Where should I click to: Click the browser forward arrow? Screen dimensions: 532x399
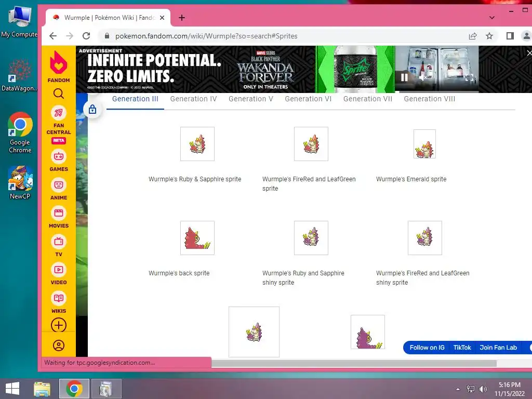pyautogui.click(x=70, y=36)
